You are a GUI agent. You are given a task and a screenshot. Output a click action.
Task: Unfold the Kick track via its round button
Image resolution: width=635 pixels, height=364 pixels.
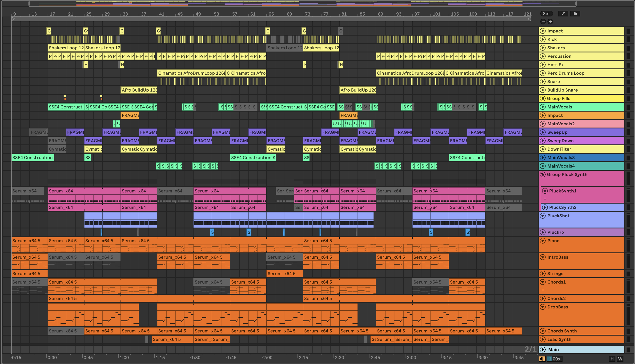pyautogui.click(x=543, y=39)
